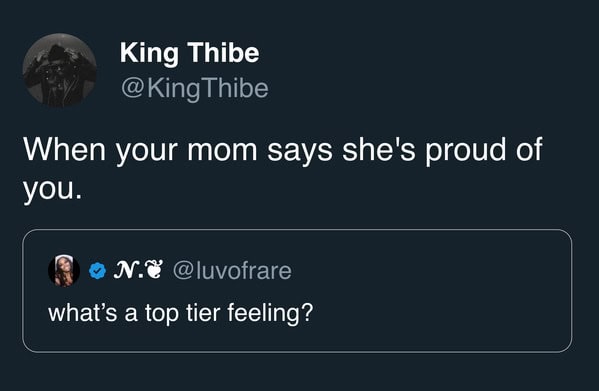Screen dimensions: 599x391
Task: Visit the @luvofrare handle
Action: (x=232, y=271)
